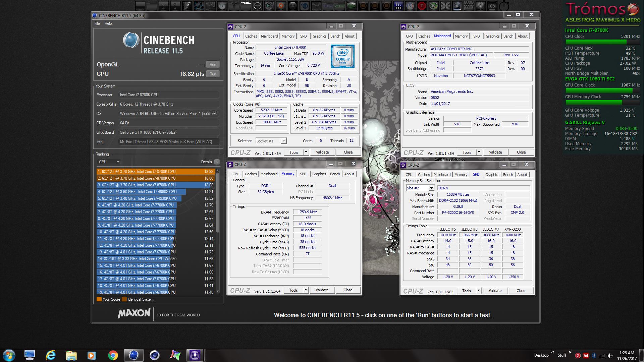The width and height of the screenshot is (644, 362).
Task: Click Tools button in Memory CPU-Z window
Action: click(293, 290)
